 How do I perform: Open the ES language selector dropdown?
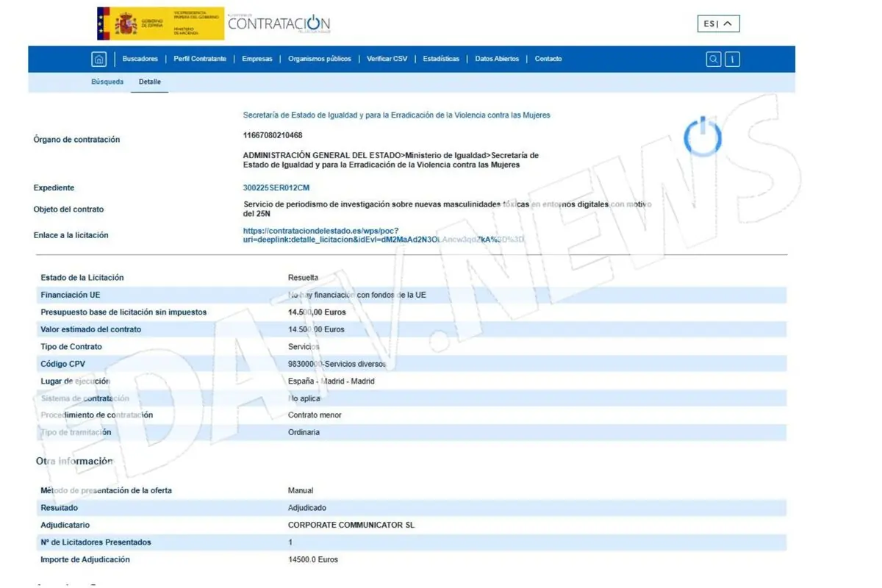(718, 23)
